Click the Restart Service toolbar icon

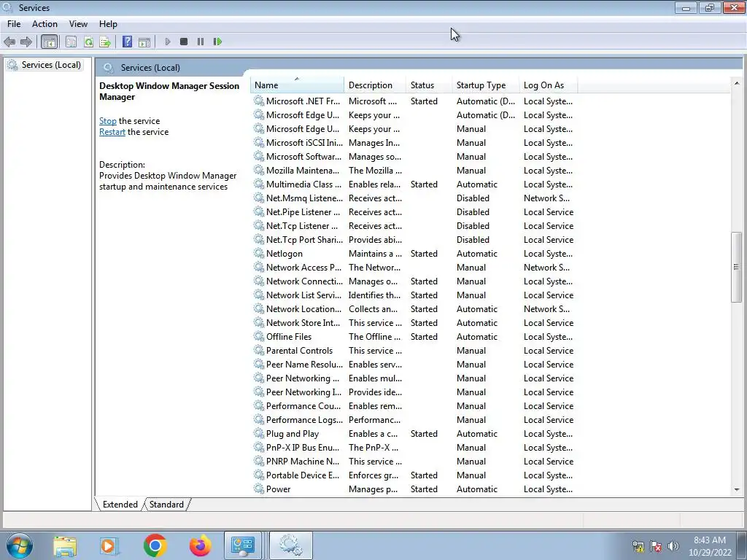click(217, 42)
